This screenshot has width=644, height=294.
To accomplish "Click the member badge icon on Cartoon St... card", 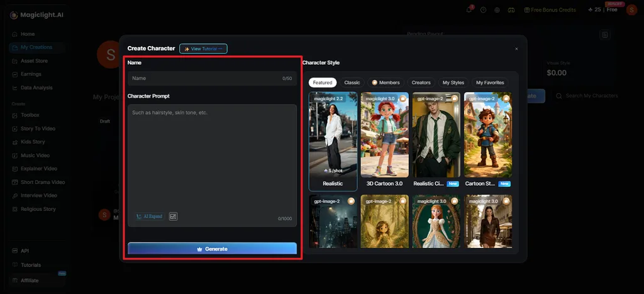I will (506, 99).
